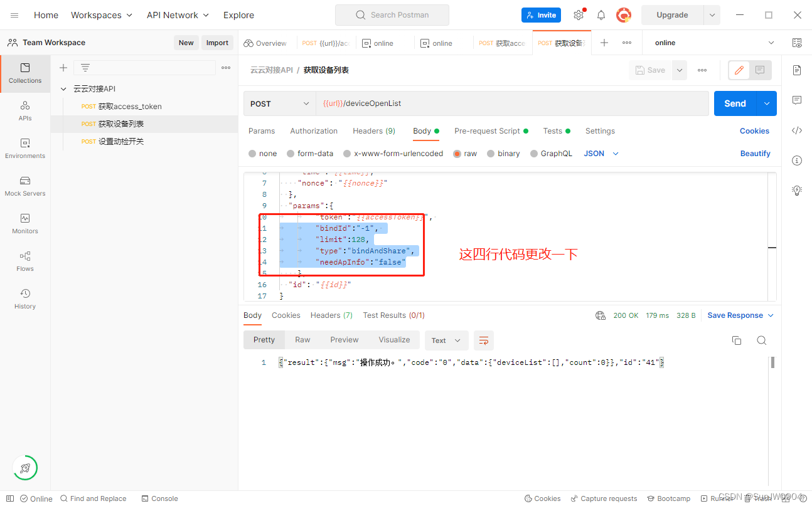Open the JSON format dropdown
This screenshot has width=812, height=506.
[x=601, y=154]
